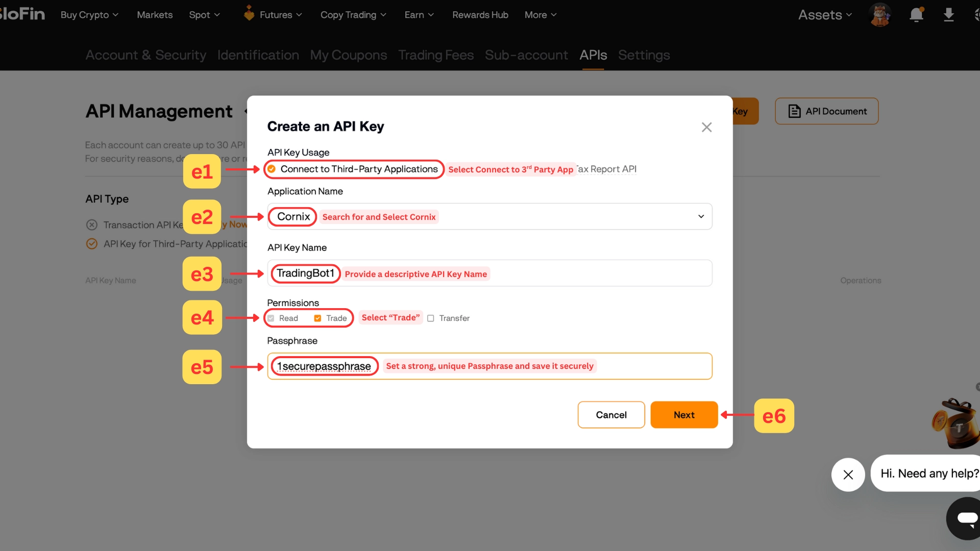The width and height of the screenshot is (980, 551).
Task: Expand the More menu
Action: coord(541,15)
